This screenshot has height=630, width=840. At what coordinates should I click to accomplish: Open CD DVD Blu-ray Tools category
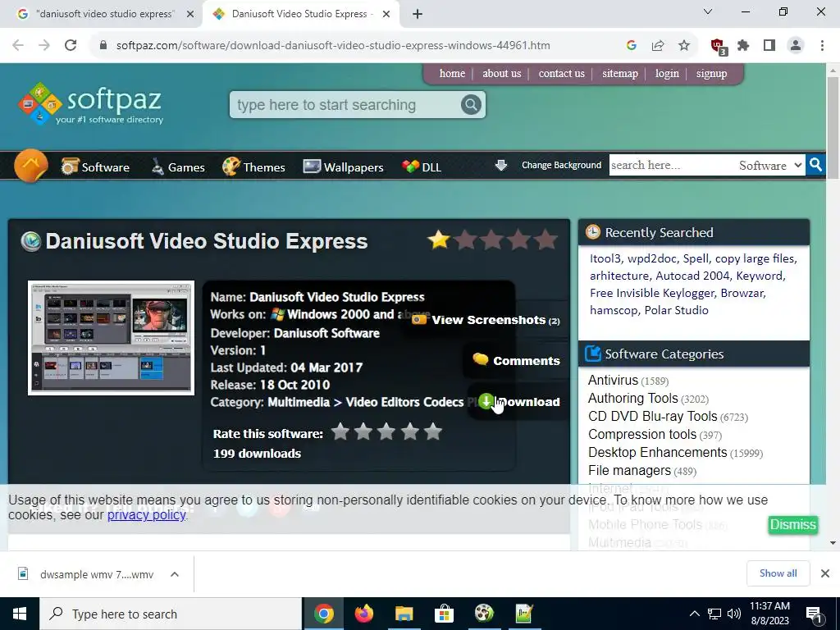coord(652,416)
